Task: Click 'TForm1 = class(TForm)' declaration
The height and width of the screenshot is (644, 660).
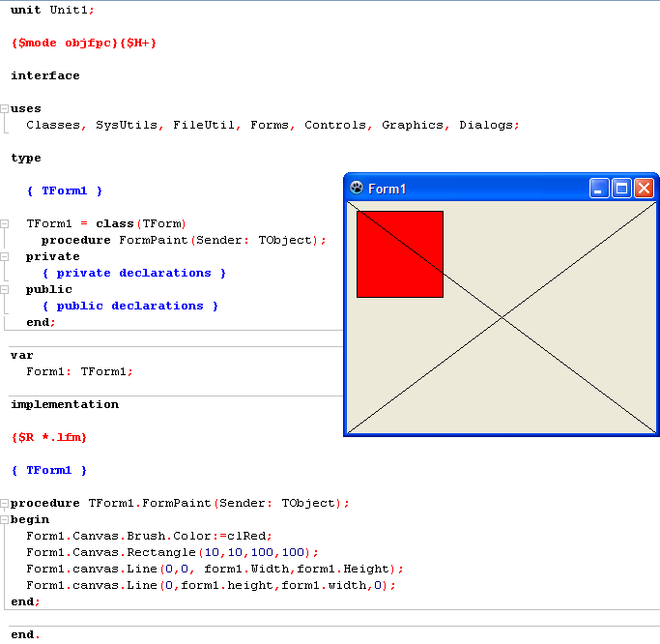Action: click(106, 223)
